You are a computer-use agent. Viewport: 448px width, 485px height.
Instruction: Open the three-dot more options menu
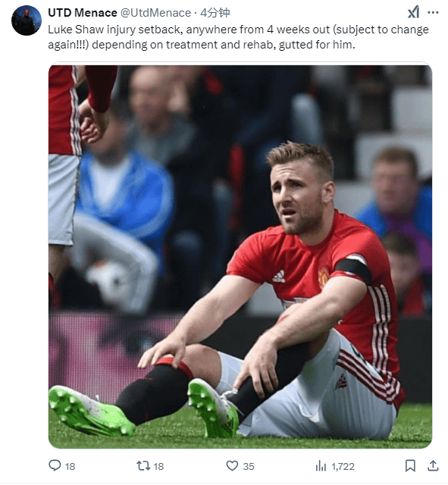click(433, 13)
